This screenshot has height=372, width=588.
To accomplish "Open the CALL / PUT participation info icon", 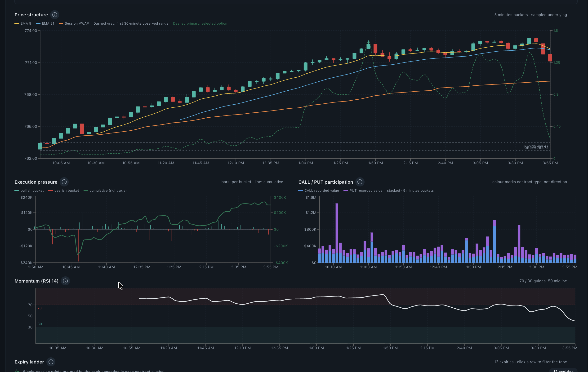I will coord(360,182).
